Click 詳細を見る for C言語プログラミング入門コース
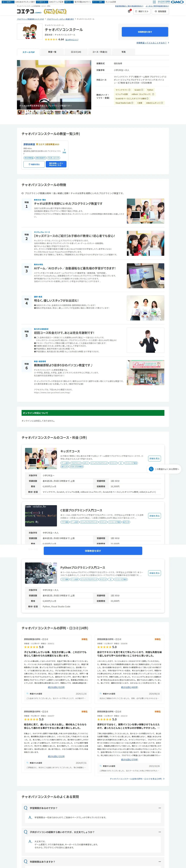Viewport: 186px width, 868px height. [x=155, y=516]
